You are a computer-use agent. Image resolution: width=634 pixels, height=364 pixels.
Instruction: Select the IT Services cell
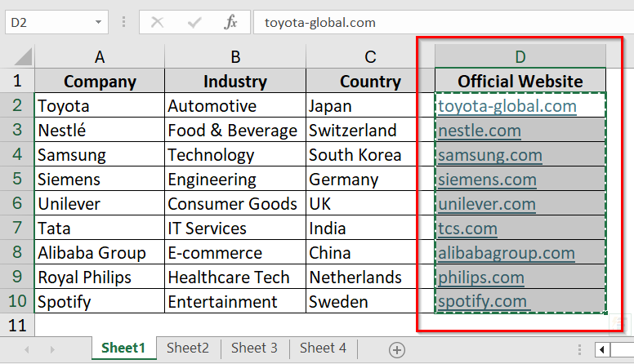pos(235,228)
